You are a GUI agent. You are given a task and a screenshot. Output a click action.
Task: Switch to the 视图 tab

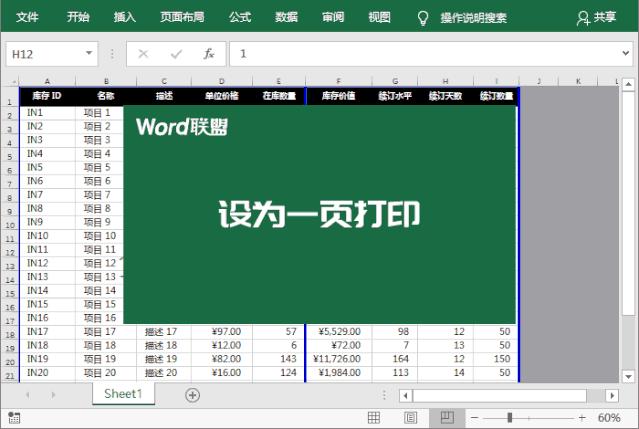[379, 17]
